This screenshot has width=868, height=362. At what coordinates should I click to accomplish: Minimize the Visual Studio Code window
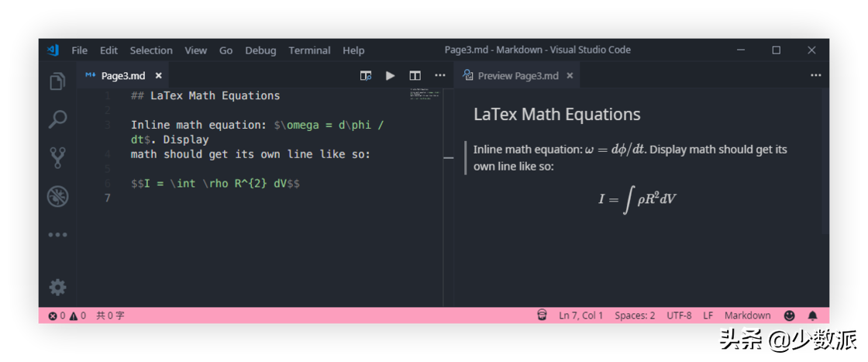741,50
